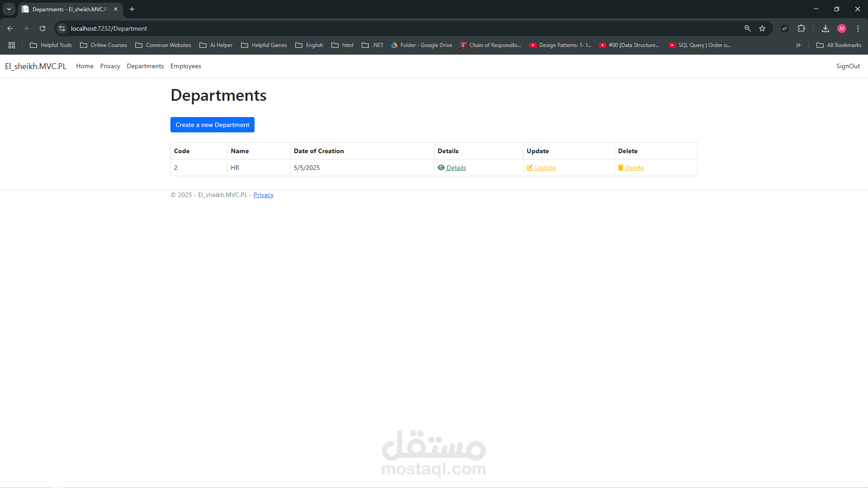Click the SignOut link
868x488 pixels.
(848, 66)
